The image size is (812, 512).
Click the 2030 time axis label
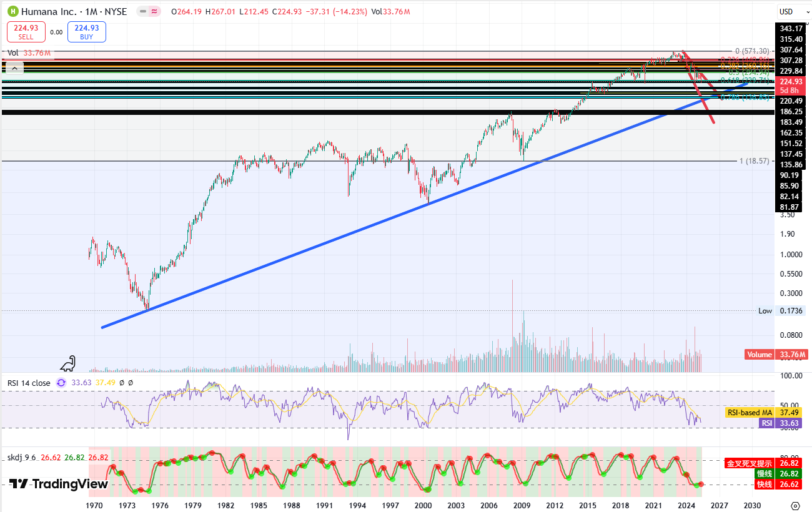pyautogui.click(x=752, y=505)
